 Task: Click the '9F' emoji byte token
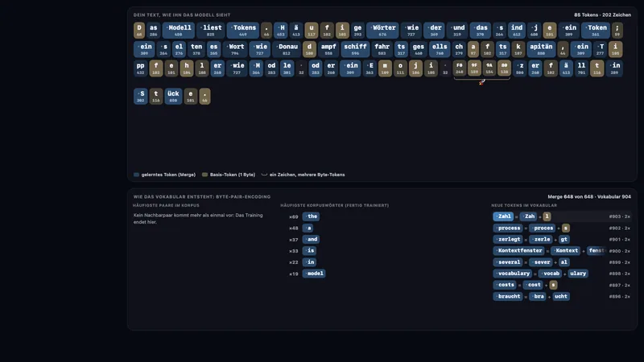474,68
